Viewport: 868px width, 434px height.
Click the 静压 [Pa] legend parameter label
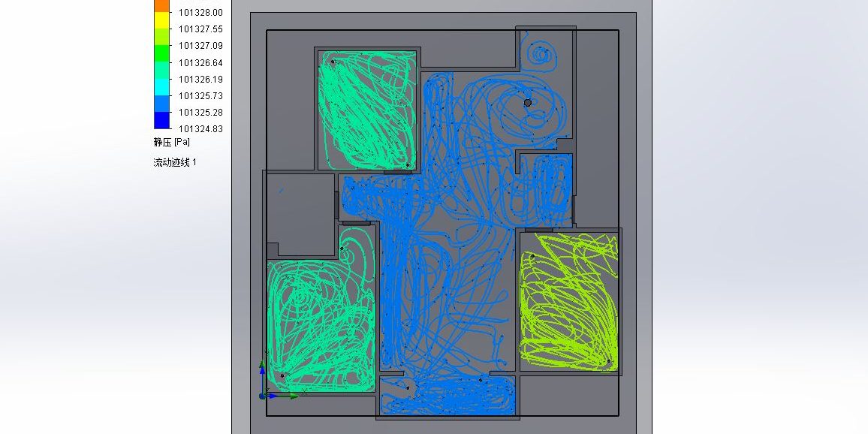(172, 142)
